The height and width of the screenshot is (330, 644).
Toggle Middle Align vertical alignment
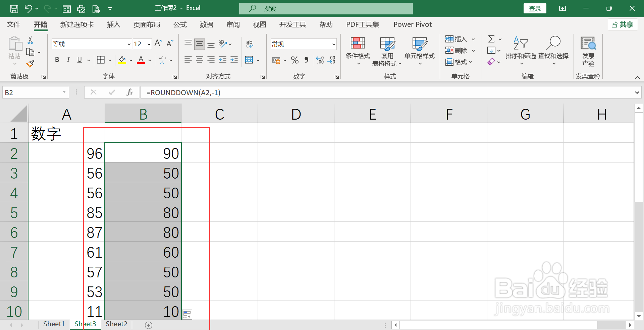(x=200, y=44)
